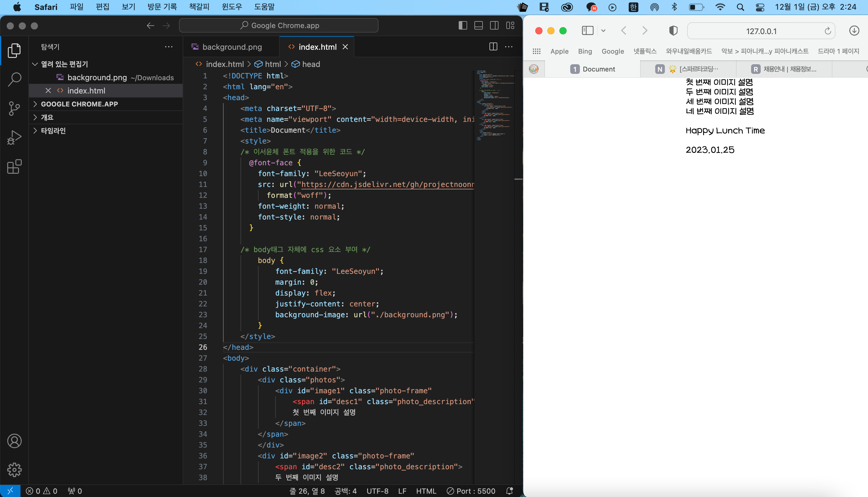The image size is (868, 497).
Task: Open editor More Actions ellipsis
Action: click(x=509, y=47)
